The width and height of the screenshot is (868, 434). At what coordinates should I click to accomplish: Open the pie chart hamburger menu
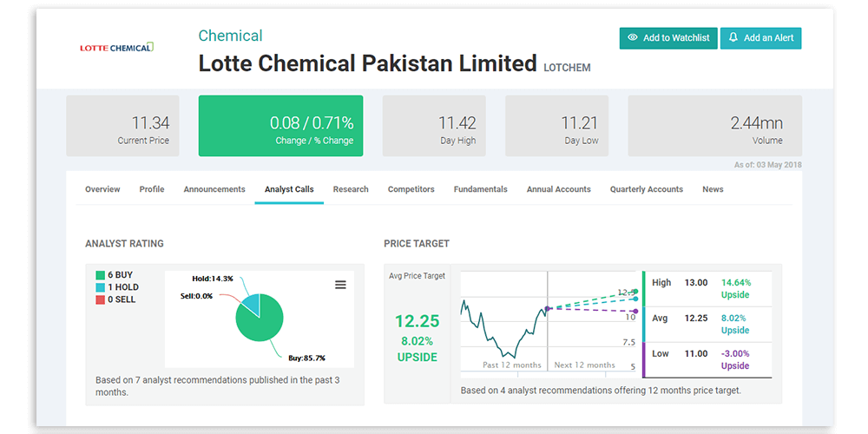340,285
